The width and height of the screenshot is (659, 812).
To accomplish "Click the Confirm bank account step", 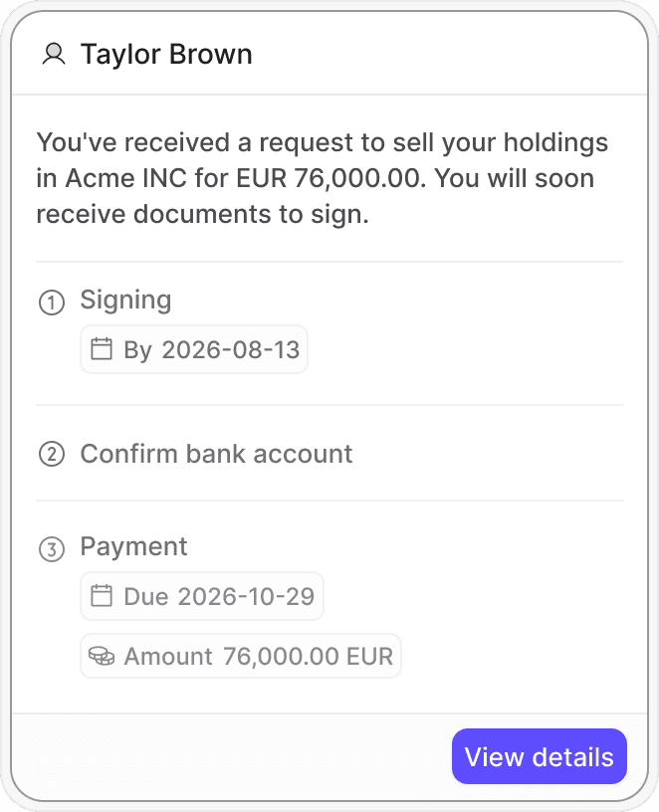I will [x=216, y=454].
